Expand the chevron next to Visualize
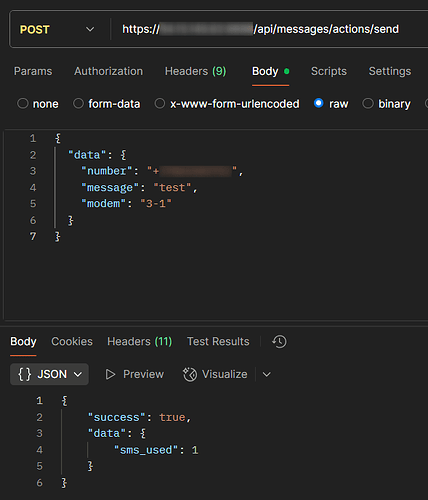The width and height of the screenshot is (428, 500). (x=267, y=374)
